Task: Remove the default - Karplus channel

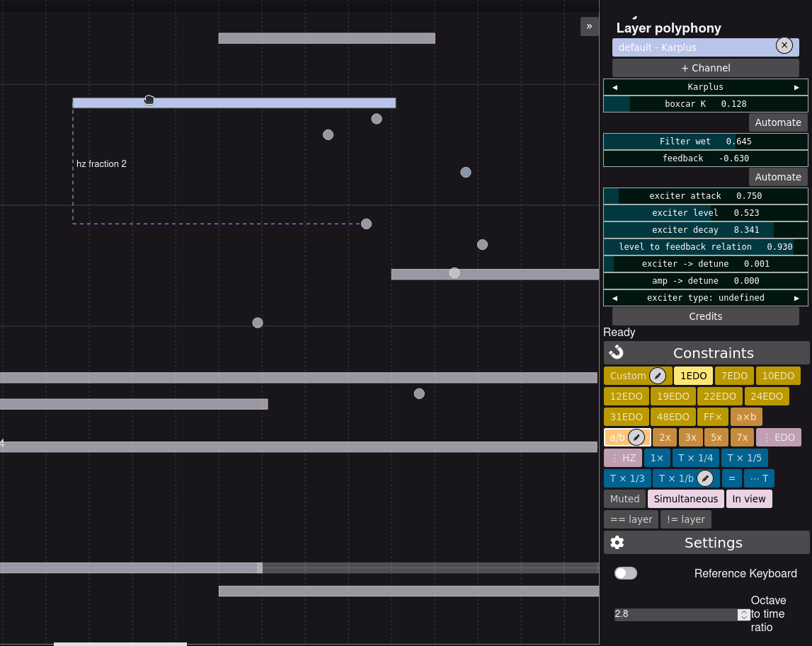Action: click(784, 45)
